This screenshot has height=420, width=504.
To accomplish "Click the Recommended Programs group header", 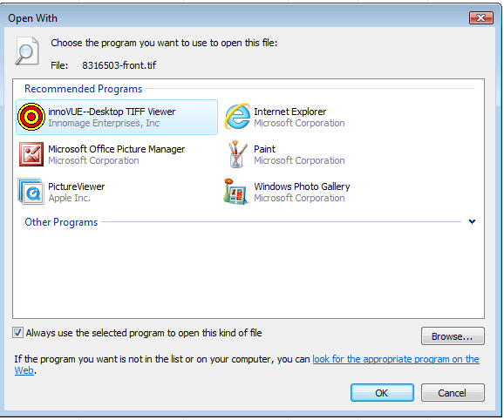I will pyautogui.click(x=83, y=89).
